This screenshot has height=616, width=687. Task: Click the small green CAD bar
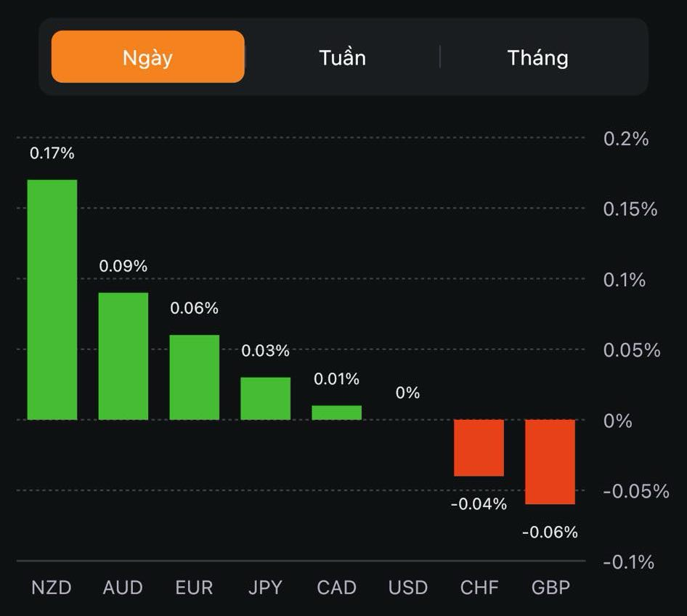point(337,413)
